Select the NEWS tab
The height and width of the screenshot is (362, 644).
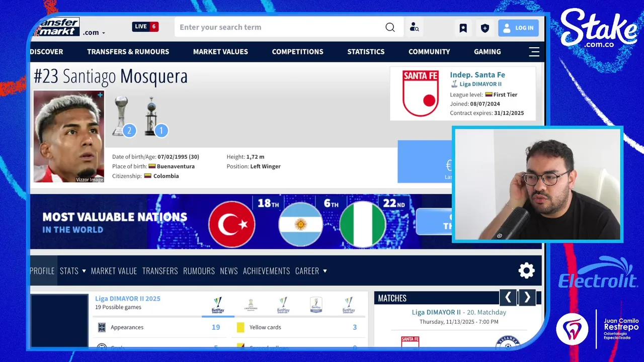(x=229, y=270)
